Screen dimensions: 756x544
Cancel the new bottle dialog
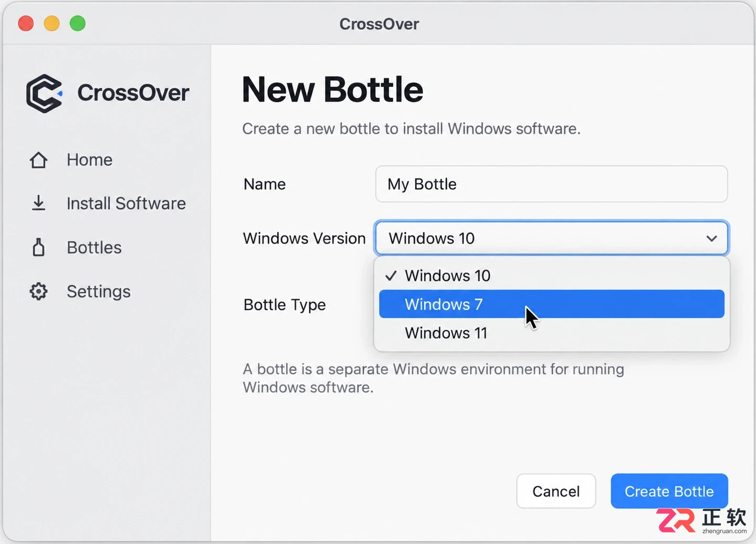(556, 491)
